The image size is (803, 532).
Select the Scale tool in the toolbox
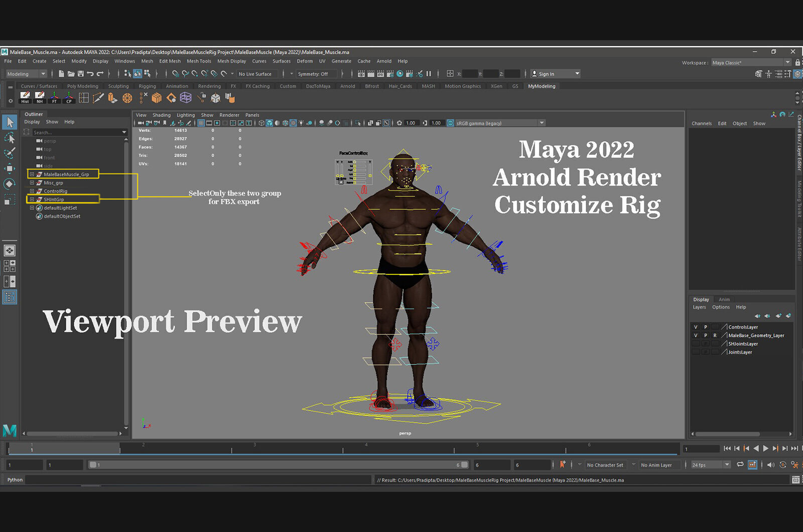[10, 199]
